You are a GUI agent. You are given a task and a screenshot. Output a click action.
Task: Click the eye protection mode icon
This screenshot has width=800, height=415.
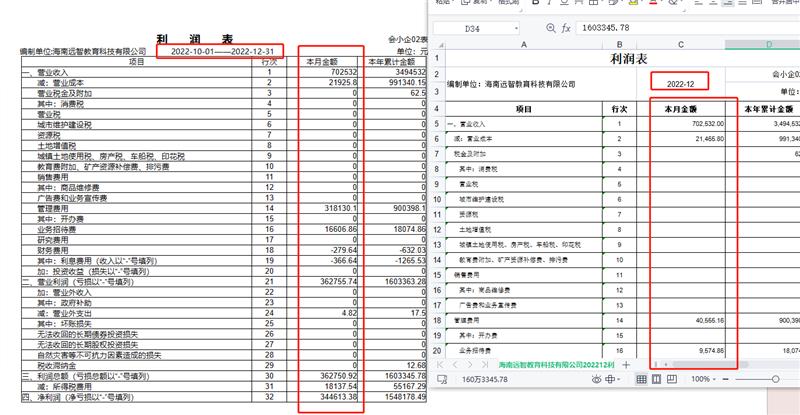598,380
